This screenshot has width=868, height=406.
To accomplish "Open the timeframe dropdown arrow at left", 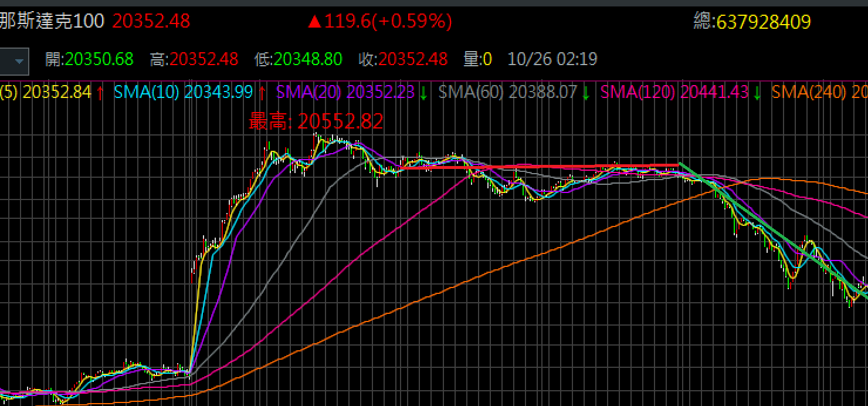I will 19,62.
